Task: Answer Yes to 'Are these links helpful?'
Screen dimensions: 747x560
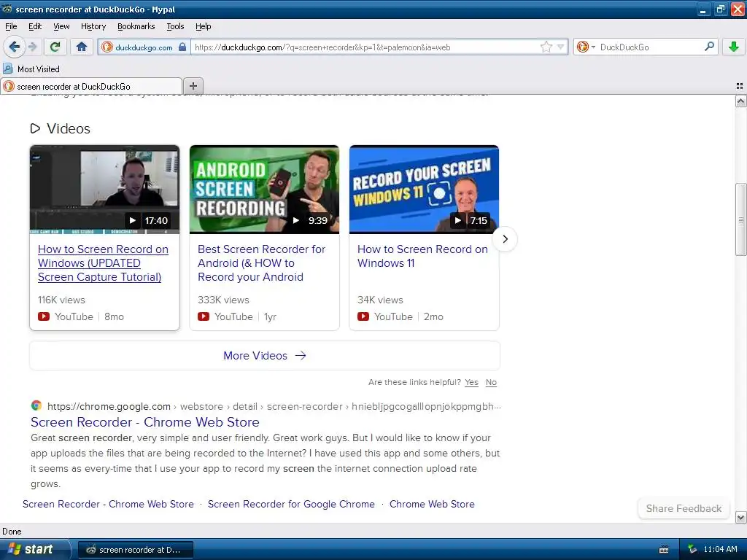Action: [x=472, y=382]
